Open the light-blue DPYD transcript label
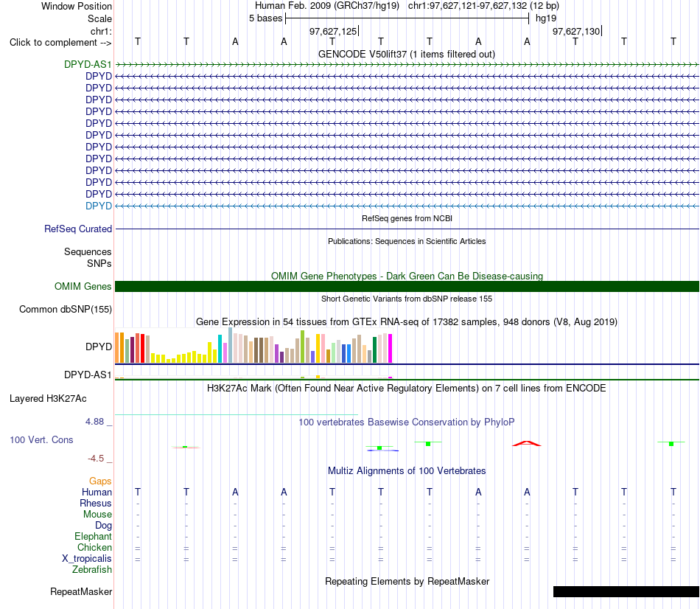This screenshot has height=609, width=700. (99, 206)
